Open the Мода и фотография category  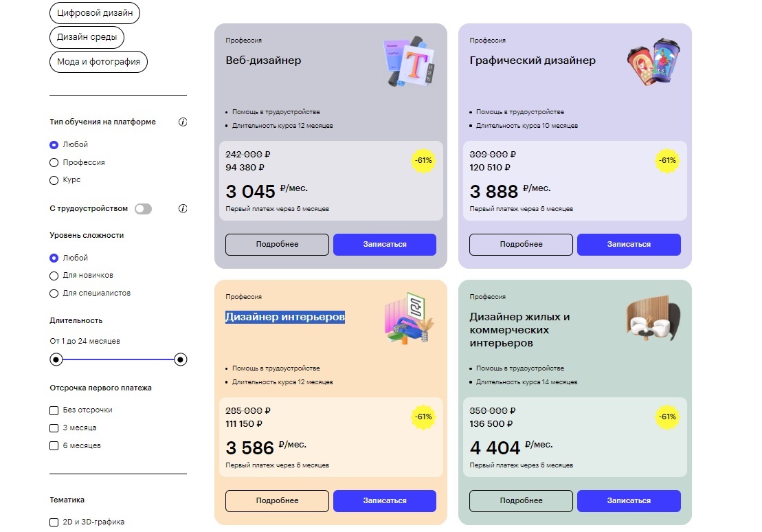pos(98,61)
